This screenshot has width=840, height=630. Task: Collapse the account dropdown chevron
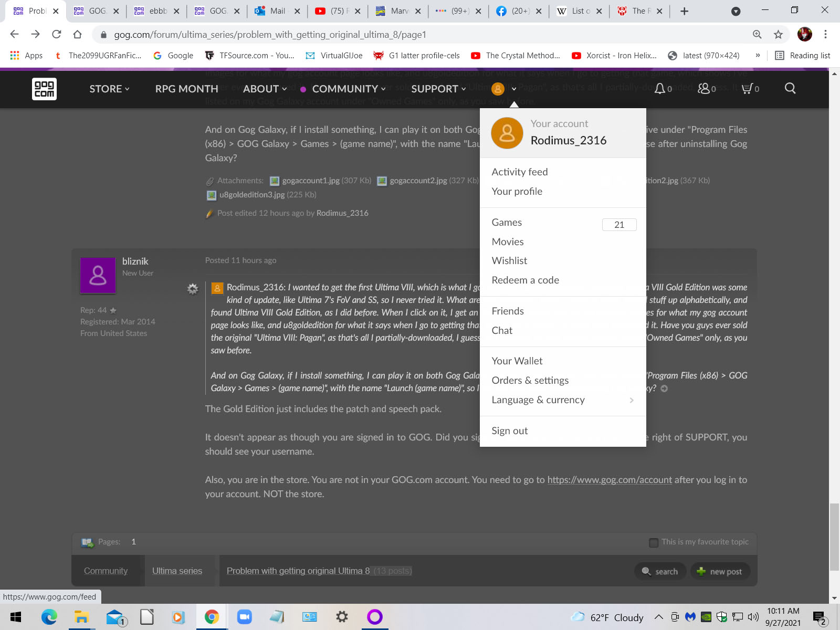coord(514,89)
